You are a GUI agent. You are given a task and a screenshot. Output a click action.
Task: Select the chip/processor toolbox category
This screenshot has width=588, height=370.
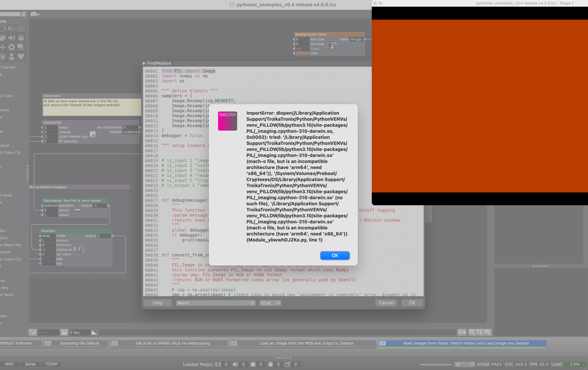tap(3, 57)
